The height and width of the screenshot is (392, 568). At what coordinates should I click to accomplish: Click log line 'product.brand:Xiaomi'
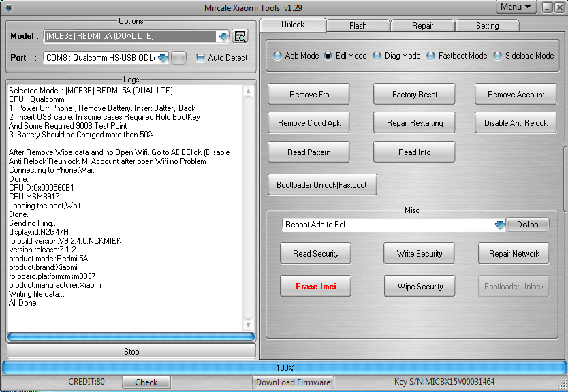43,267
